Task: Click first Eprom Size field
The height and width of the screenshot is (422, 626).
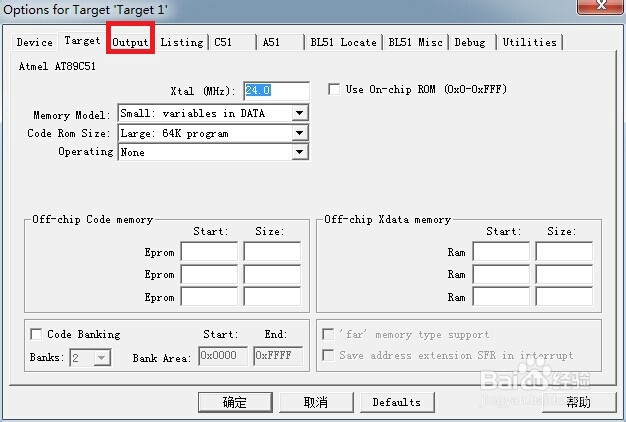Action: pyautogui.click(x=272, y=252)
